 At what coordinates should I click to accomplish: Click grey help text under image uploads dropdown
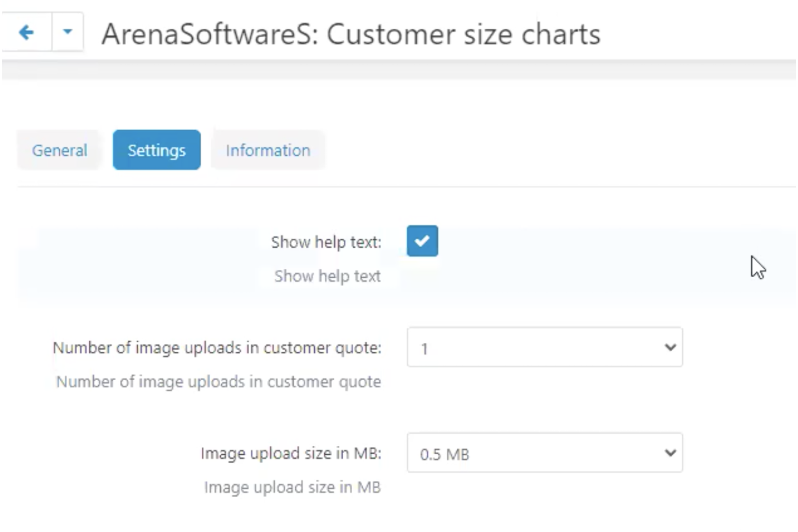[218, 382]
